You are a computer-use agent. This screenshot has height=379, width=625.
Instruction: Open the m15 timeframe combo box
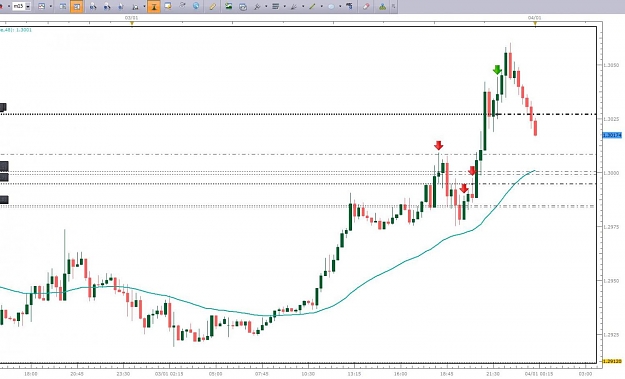pos(21,6)
